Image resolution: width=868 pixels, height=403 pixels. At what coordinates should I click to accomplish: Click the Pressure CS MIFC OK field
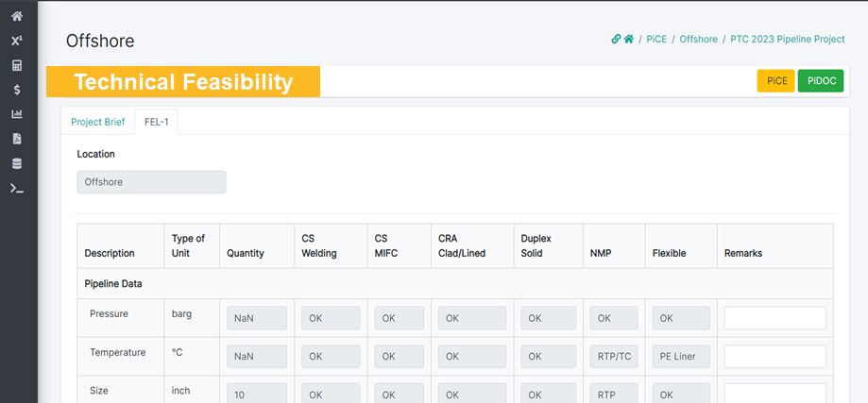[400, 318]
